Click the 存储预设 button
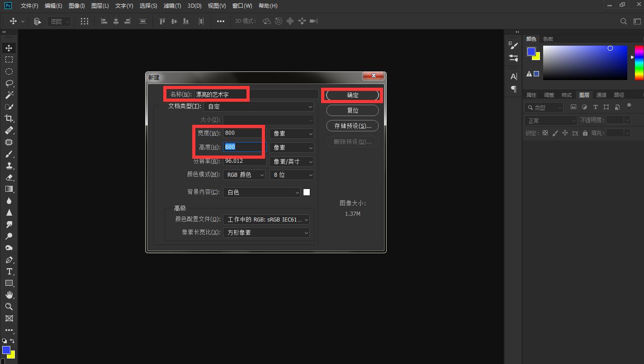 pos(352,126)
